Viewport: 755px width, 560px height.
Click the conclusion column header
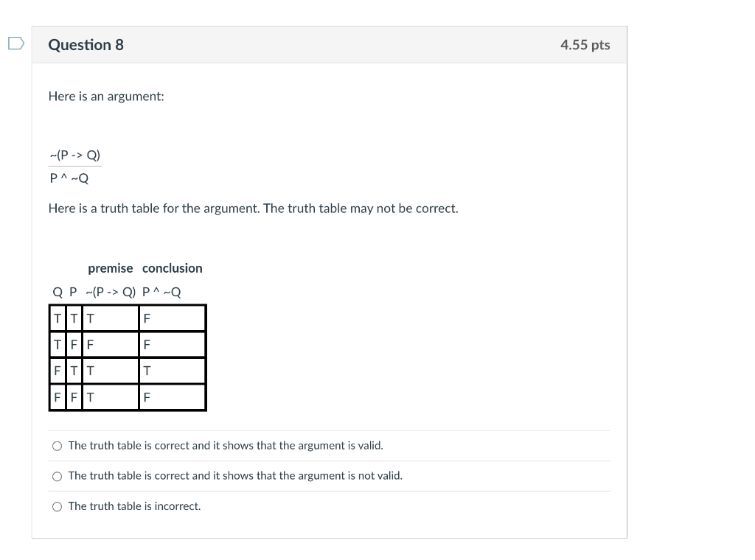point(173,268)
